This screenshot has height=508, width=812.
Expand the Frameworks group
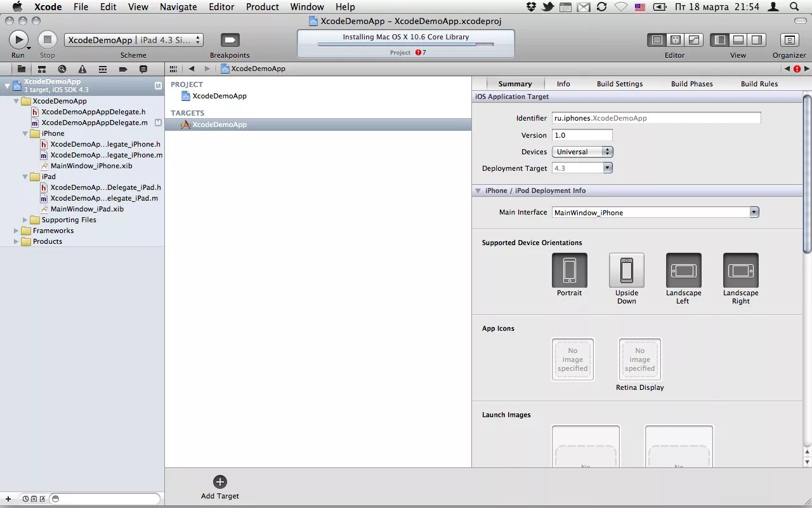[16, 231]
